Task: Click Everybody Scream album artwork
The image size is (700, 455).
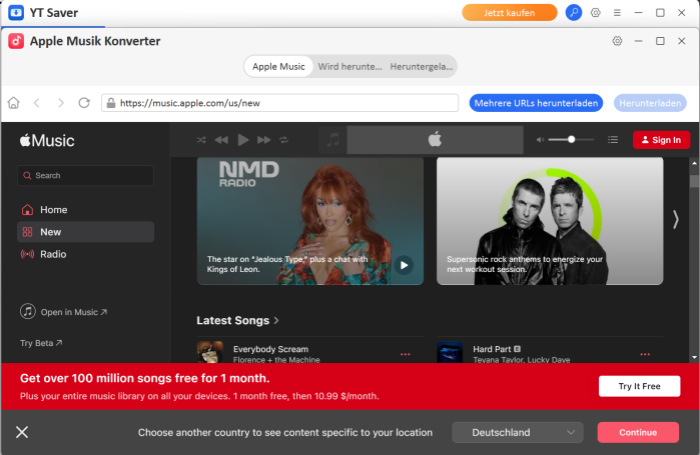Action: coord(210,352)
